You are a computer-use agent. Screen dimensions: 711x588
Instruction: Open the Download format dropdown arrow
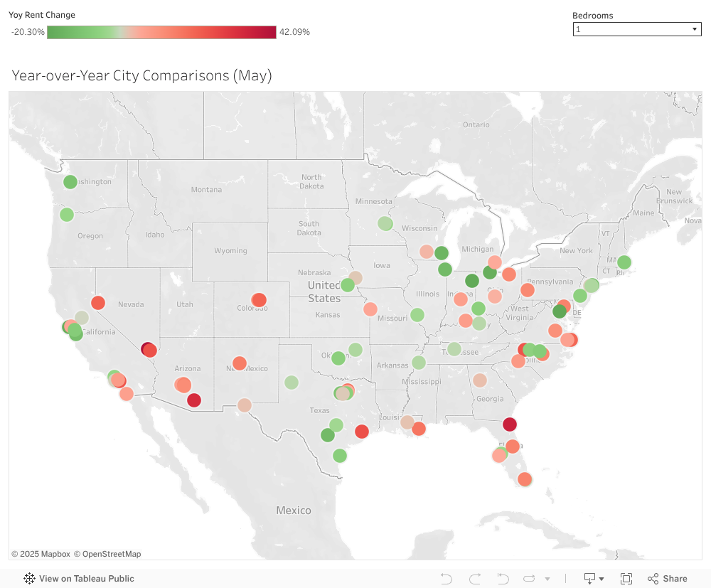602,579
